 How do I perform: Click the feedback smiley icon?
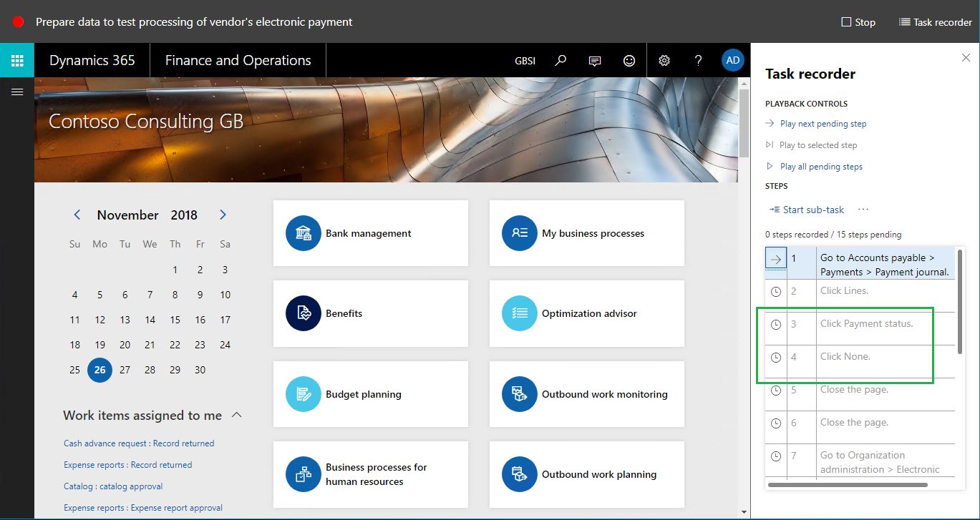tap(629, 61)
